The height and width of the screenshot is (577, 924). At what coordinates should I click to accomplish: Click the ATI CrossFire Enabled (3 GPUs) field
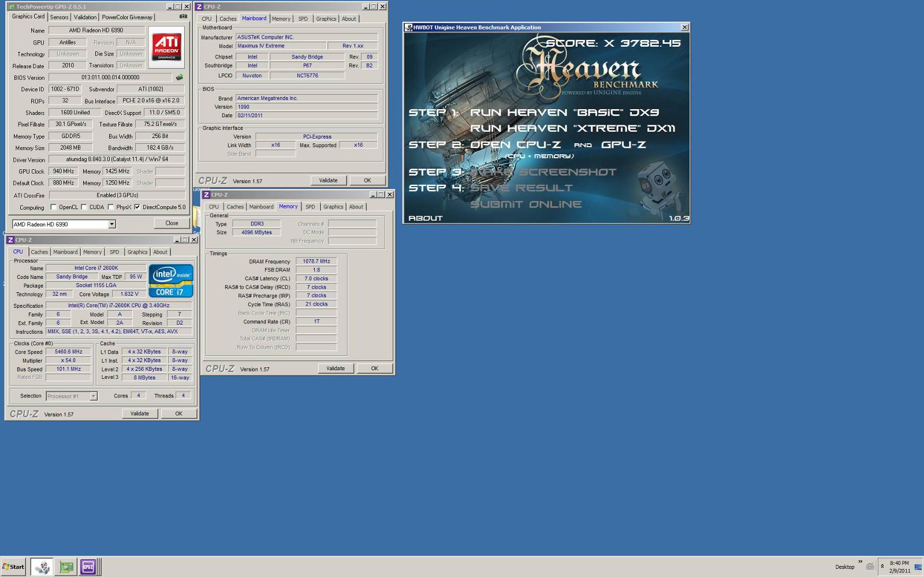click(x=117, y=195)
